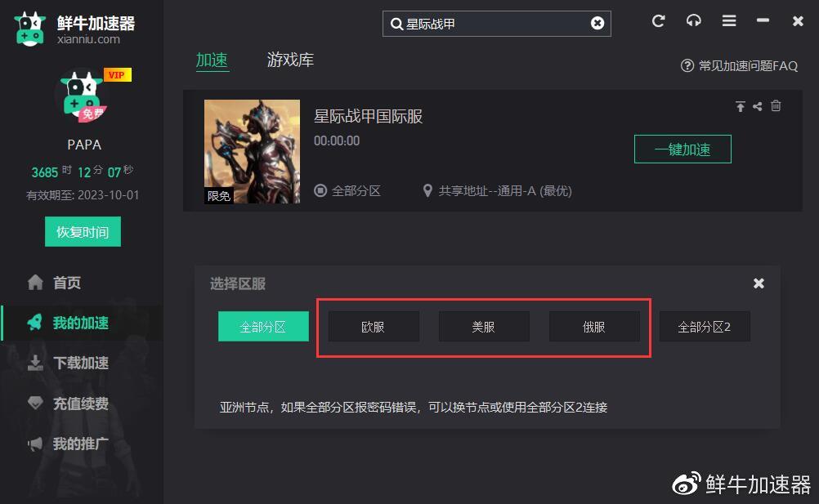Click the megaphone icon beside 我的推广
This screenshot has height=504, width=819.
35,444
